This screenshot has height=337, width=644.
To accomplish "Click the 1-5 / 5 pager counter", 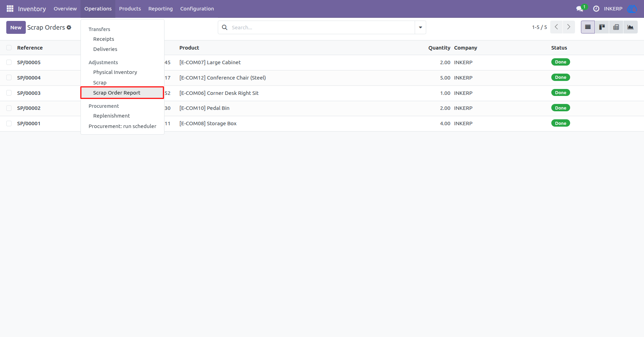I will (x=539, y=27).
